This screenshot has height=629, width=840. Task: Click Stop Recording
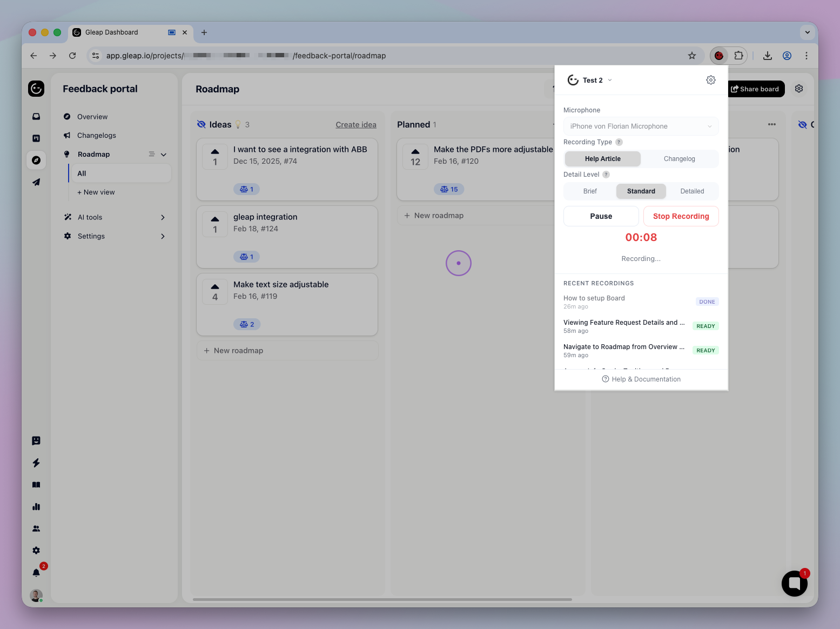[681, 216]
